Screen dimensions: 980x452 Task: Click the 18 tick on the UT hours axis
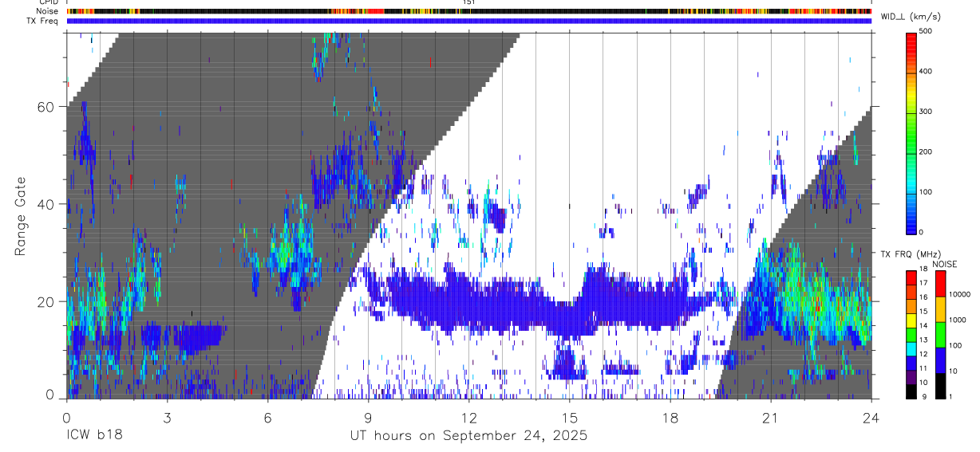[x=670, y=417]
